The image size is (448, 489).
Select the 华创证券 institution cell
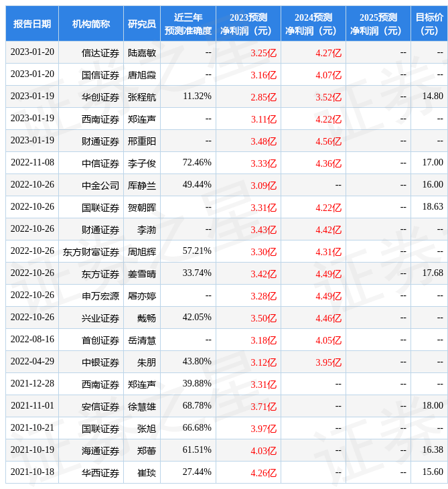pyautogui.click(x=100, y=97)
